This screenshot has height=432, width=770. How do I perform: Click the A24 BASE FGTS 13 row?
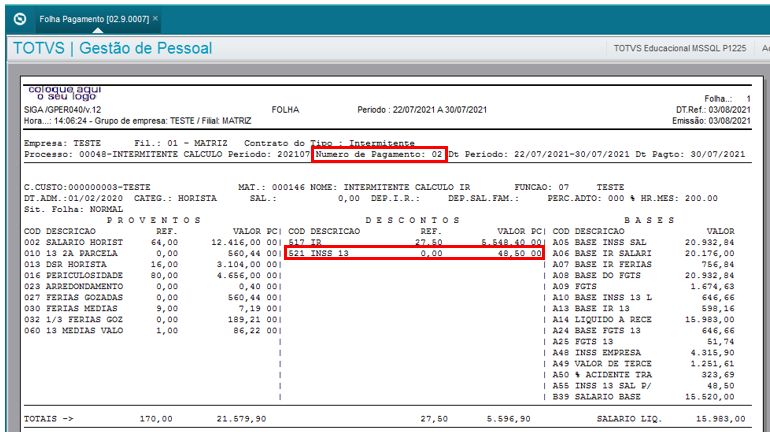click(643, 330)
